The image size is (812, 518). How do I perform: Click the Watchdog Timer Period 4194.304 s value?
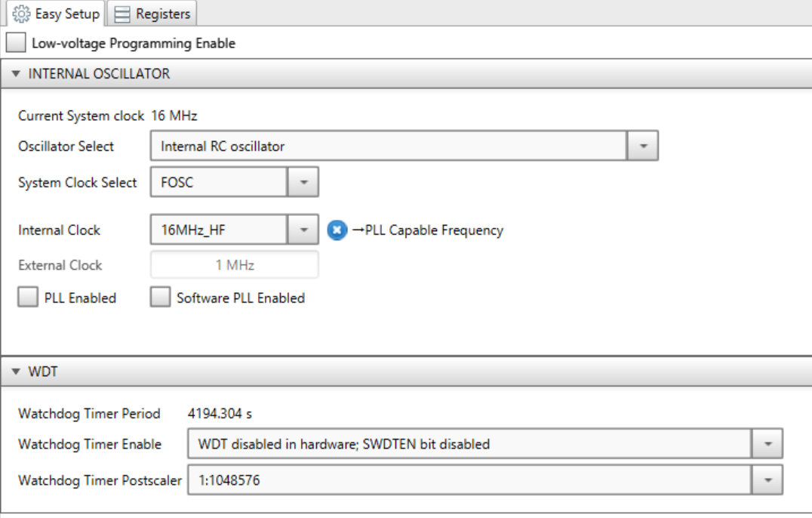click(220, 413)
